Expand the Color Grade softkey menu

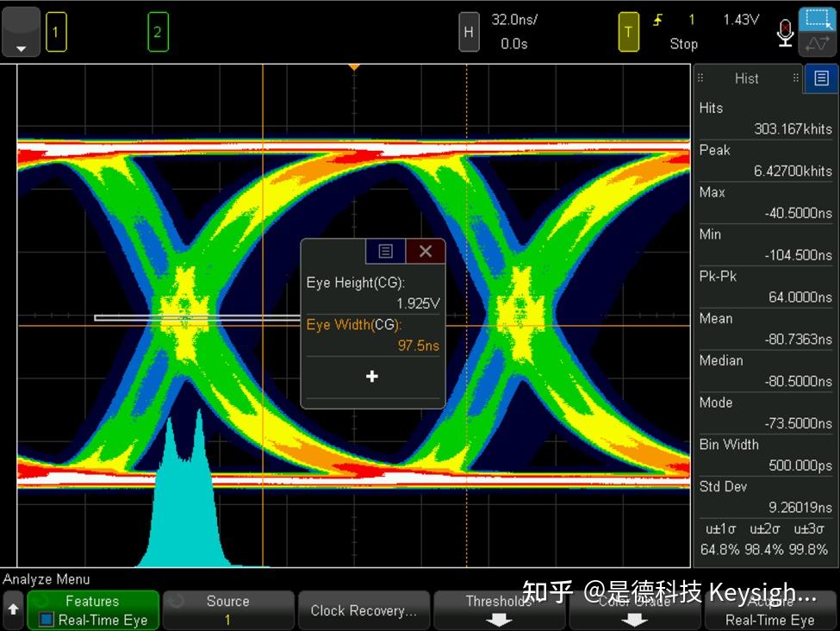[x=634, y=610]
